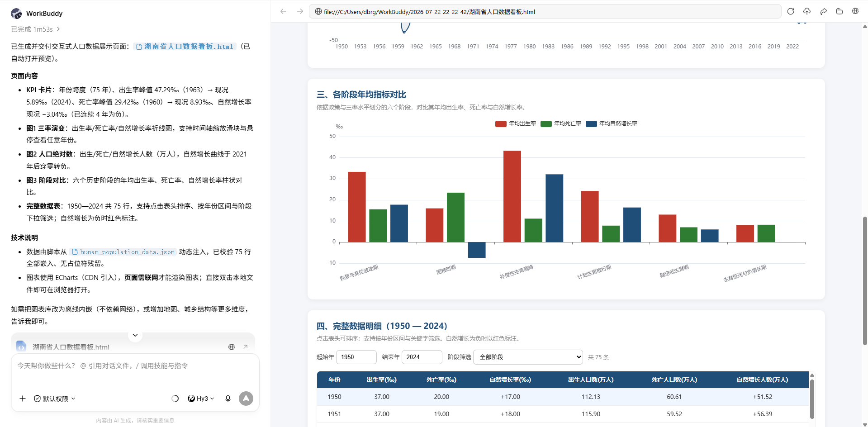Click the WorkBuddy logo icon
The width and height of the screenshot is (868, 427).
(16, 14)
